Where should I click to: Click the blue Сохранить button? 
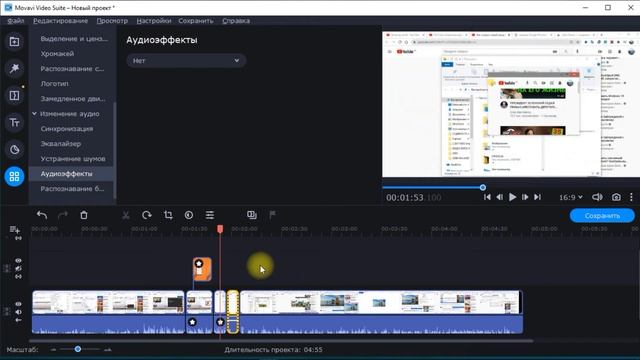602,216
